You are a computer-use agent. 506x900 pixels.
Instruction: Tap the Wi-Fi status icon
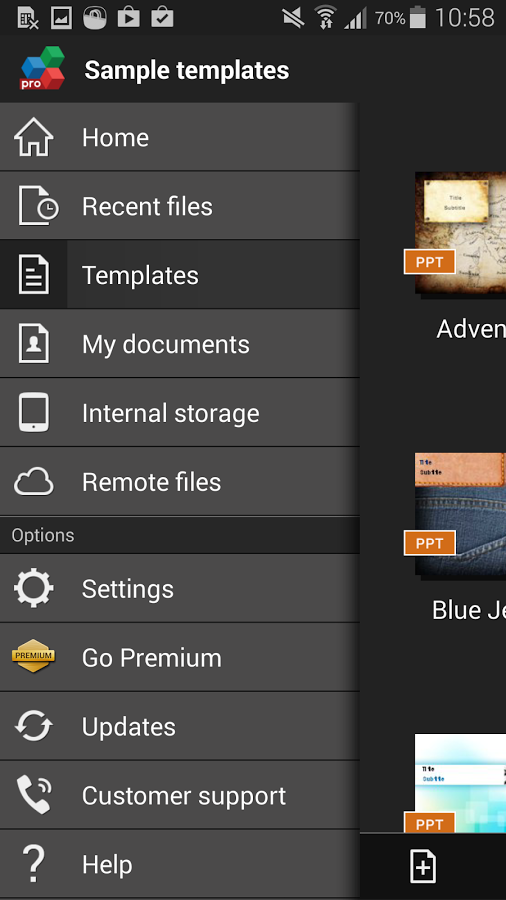click(326, 18)
